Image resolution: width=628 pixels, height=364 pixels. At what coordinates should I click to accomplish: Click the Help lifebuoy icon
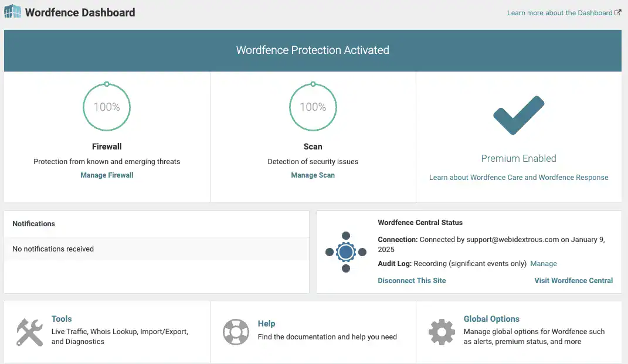coord(236,332)
